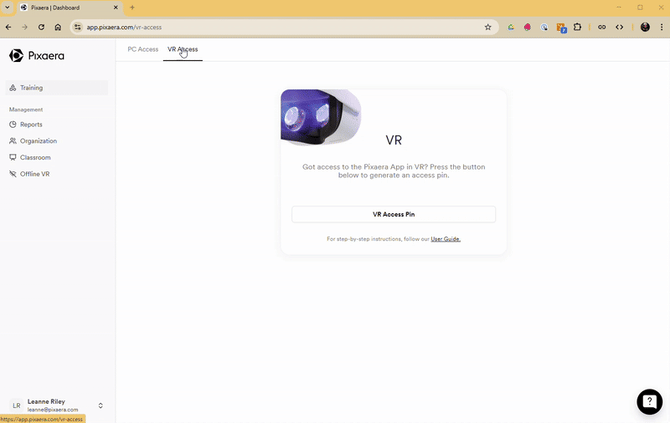Open the Chrome three-dot menu
The width and height of the screenshot is (670, 423).
point(661,27)
